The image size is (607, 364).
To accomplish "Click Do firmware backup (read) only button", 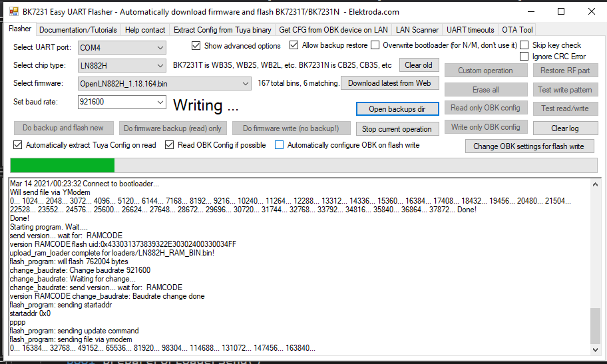I will (x=172, y=128).
